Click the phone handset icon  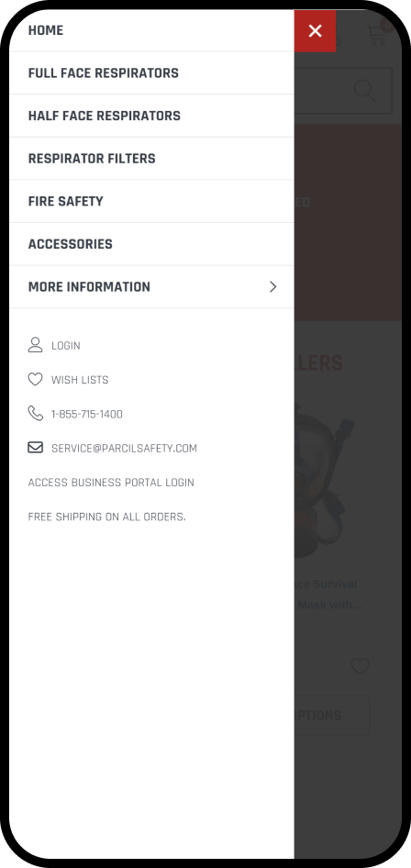(x=36, y=413)
